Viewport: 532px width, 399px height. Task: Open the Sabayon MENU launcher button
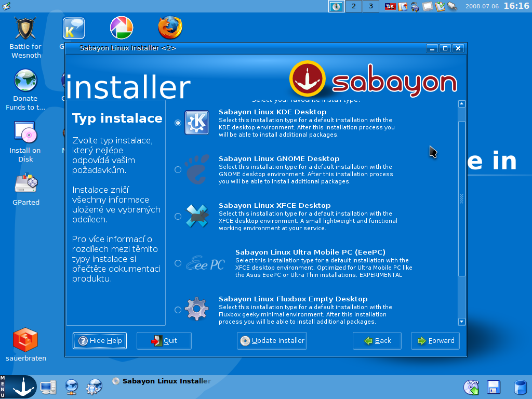tap(18, 387)
